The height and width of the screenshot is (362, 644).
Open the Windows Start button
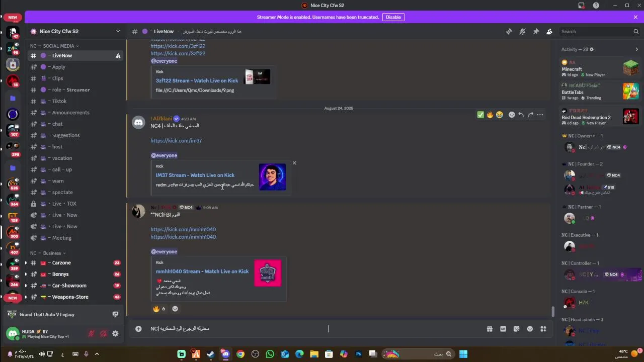pos(463,354)
